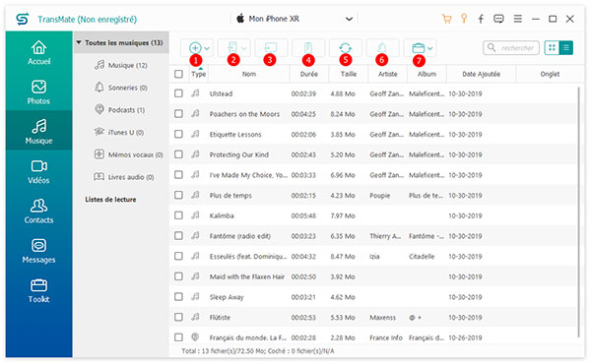Select the Maid with the Flaxen Hair track

[247, 276]
